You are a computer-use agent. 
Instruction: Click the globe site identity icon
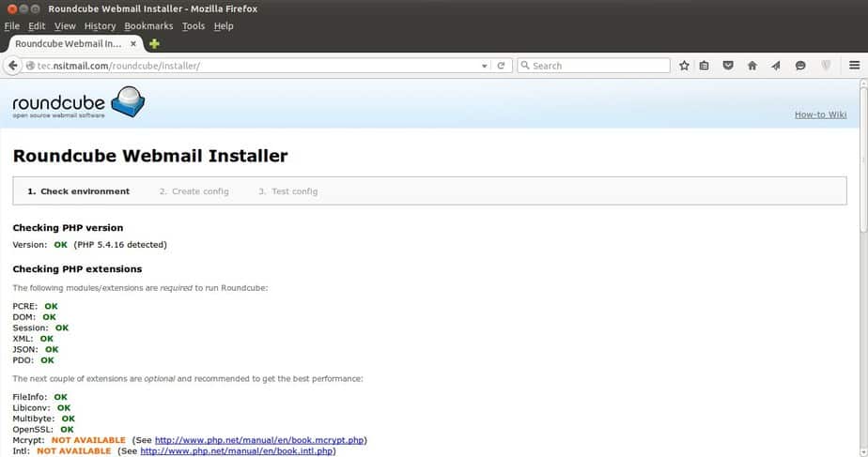point(30,66)
